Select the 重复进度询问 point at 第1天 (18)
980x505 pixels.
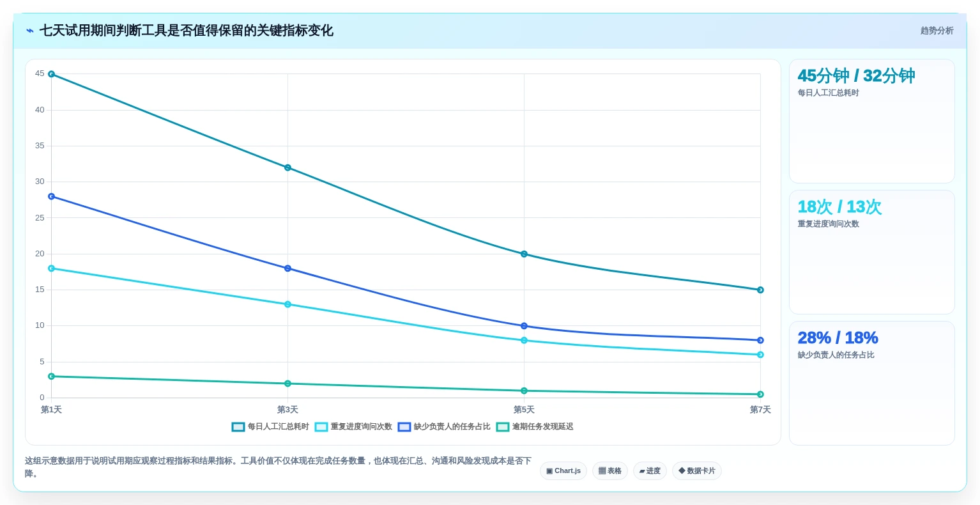tap(51, 268)
